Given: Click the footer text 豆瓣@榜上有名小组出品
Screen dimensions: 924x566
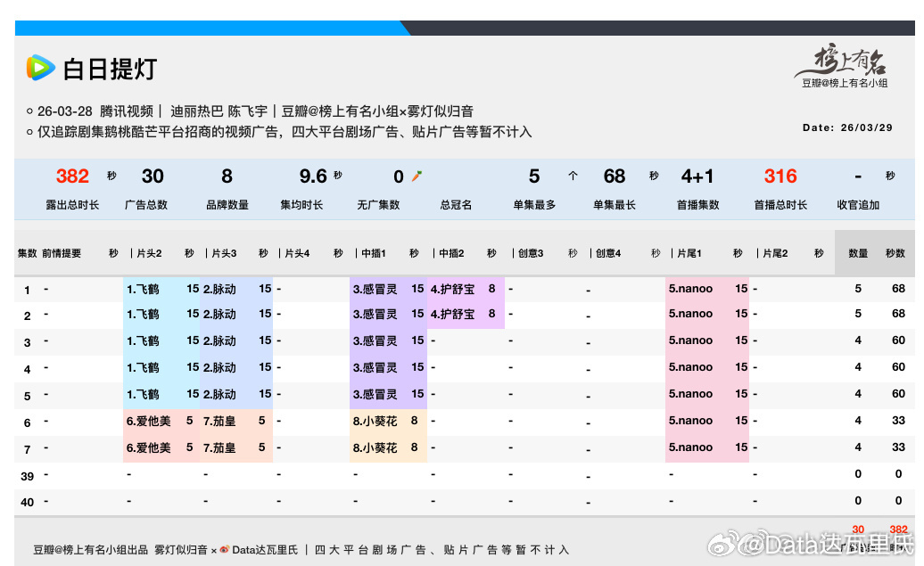Looking at the screenshot, I should pos(91,550).
